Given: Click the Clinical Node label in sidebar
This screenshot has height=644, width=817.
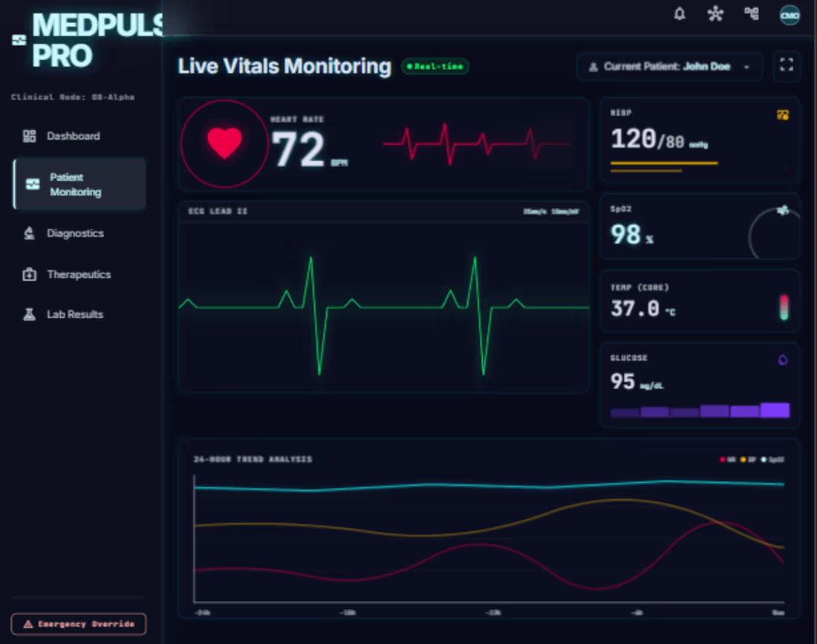Looking at the screenshot, I should click(73, 97).
